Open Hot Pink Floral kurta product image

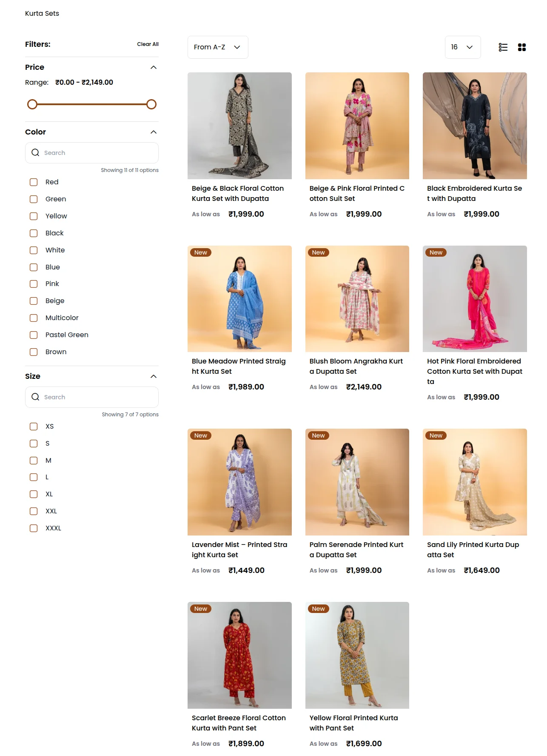(475, 299)
